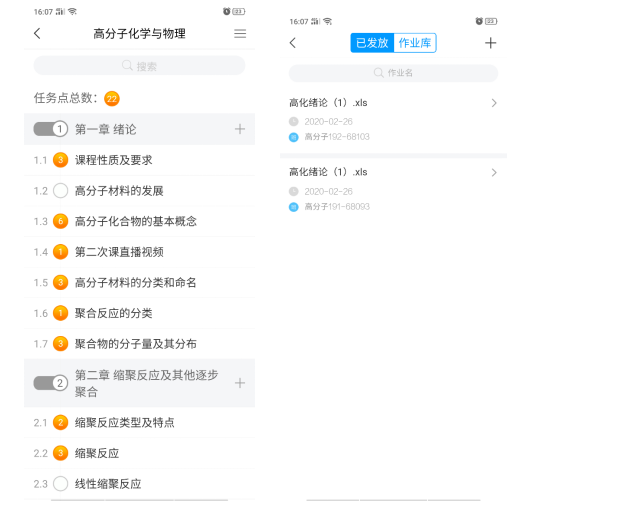Open lesson 第二次课直播视频
617x511 pixels.
coord(119,252)
